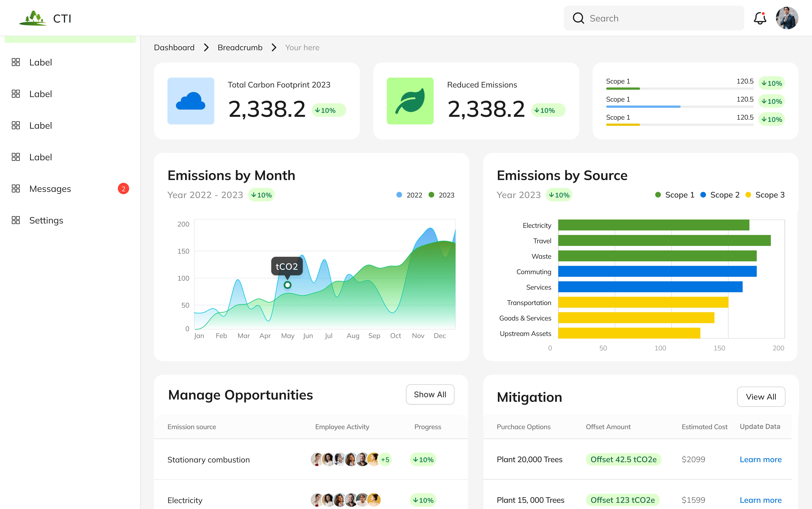Toggle the 2022 legend series
The width and height of the screenshot is (812, 509).
point(409,195)
